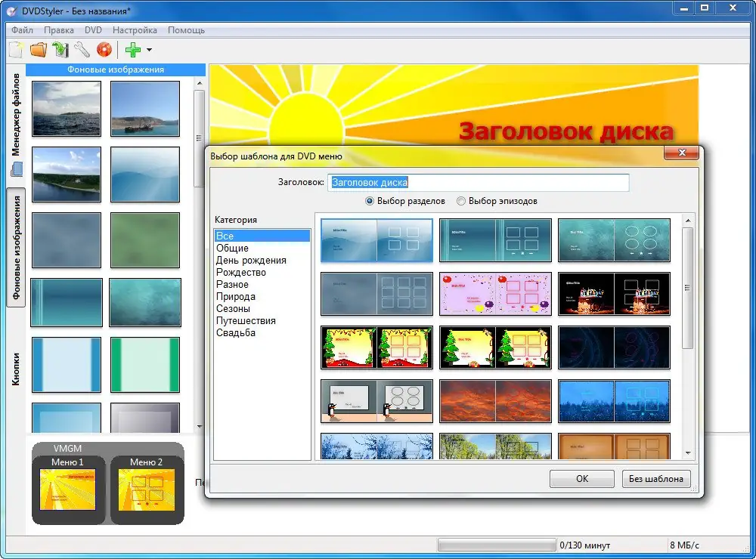Choose the День рождения category
756x559 pixels.
tap(251, 260)
